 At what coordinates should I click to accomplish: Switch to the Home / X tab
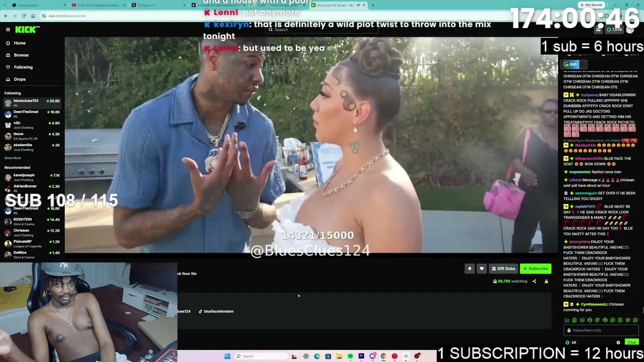click(x=159, y=5)
